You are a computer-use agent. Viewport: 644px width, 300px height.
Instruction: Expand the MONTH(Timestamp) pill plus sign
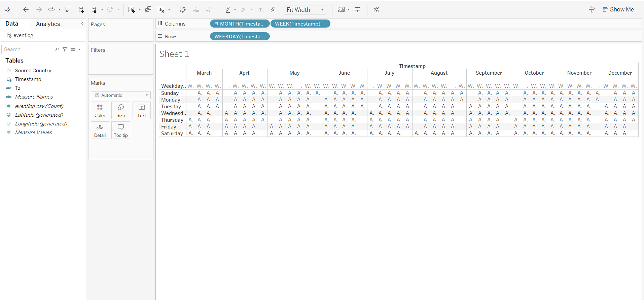(216, 24)
